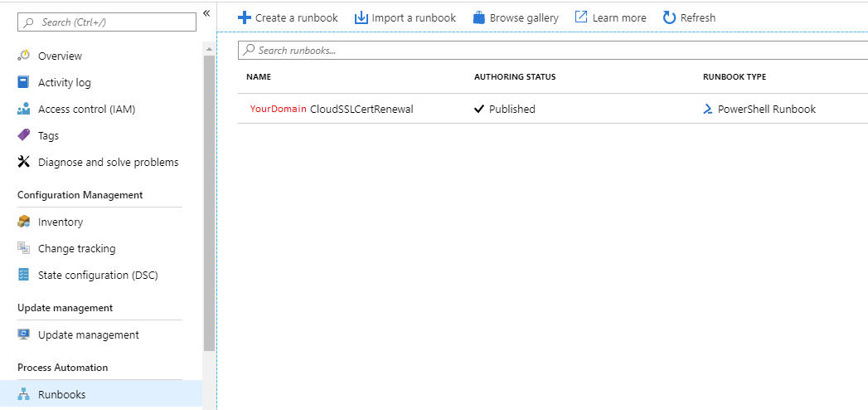Click the Published checkmark icon
The image size is (868, 410).
pos(479,109)
